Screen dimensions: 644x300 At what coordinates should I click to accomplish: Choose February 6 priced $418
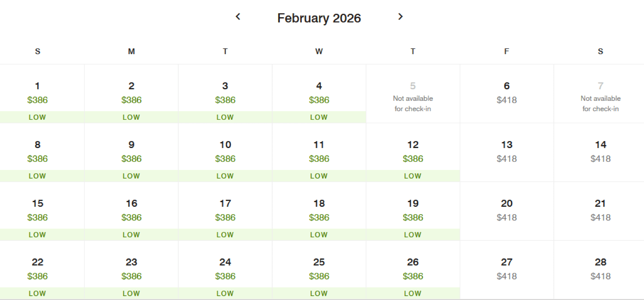click(x=507, y=94)
